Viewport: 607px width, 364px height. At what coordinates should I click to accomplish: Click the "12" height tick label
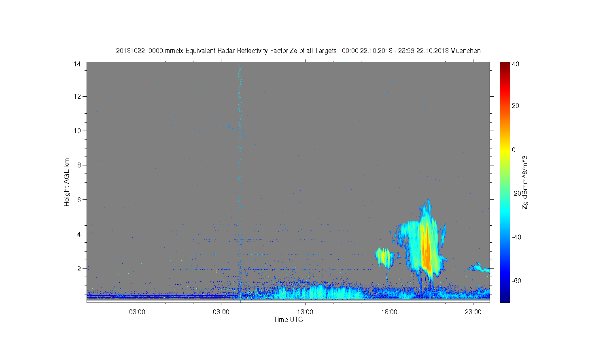pyautogui.click(x=77, y=96)
